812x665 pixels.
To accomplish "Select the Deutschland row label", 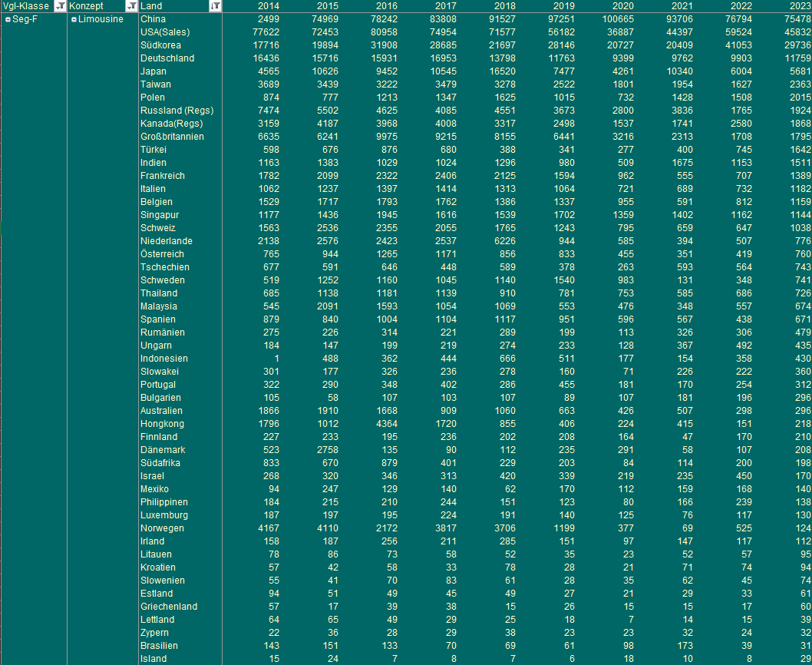I will click(167, 58).
